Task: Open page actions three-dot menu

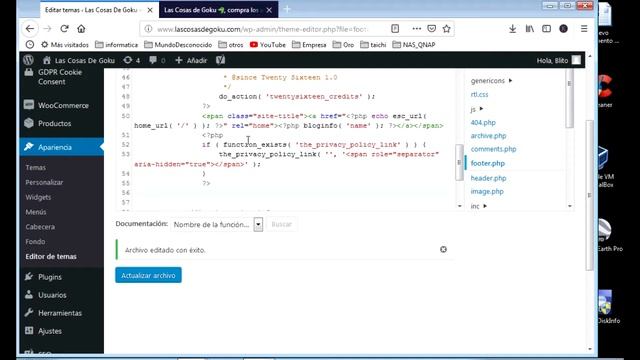Action: pyautogui.click(x=416, y=29)
